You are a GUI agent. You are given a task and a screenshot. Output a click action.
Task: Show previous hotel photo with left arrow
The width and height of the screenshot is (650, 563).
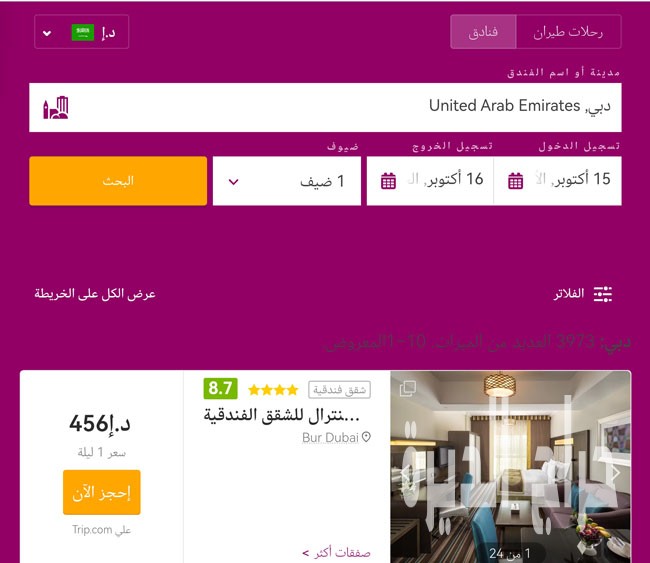coord(405,472)
